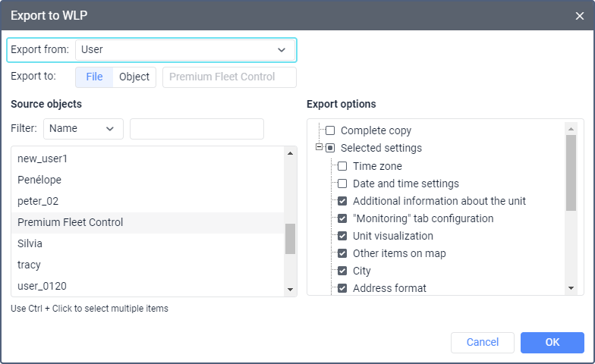595x364 pixels.
Task: Uncheck the Unit visualization option
Action: point(342,236)
